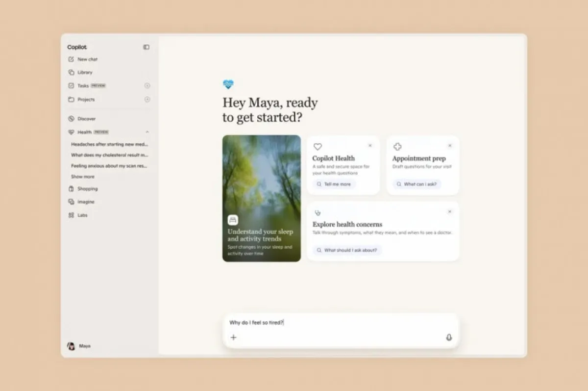
Task: Click the medical cross icon on Appointment prep
Action: [x=397, y=147]
